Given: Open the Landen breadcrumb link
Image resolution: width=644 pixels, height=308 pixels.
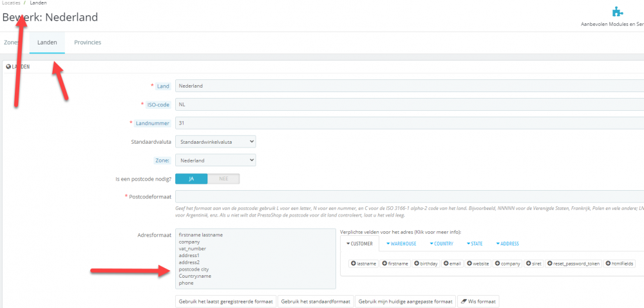Looking at the screenshot, I should tap(38, 3).
